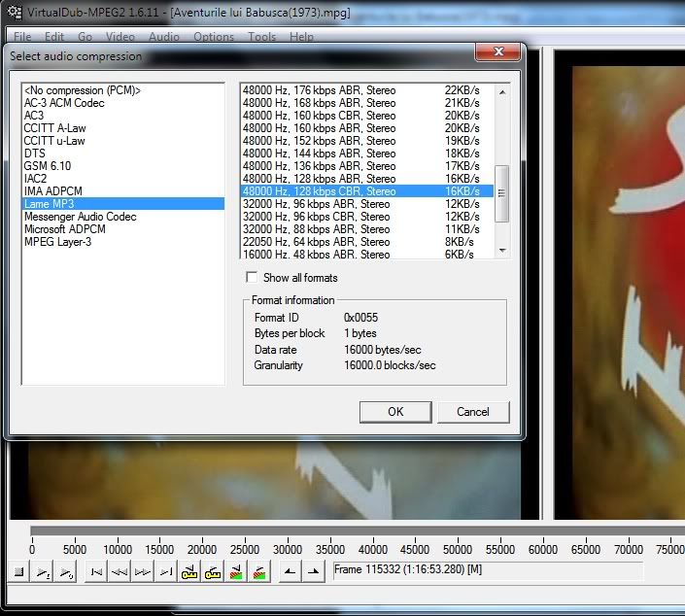The image size is (685, 616).
Task: Choose 32000 Hz, 96 kbps CBR format
Action: [x=319, y=217]
